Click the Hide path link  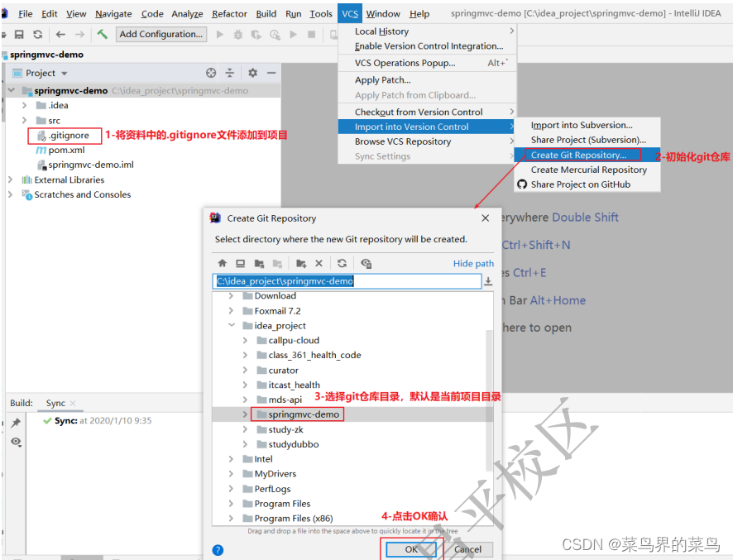pyautogui.click(x=473, y=263)
